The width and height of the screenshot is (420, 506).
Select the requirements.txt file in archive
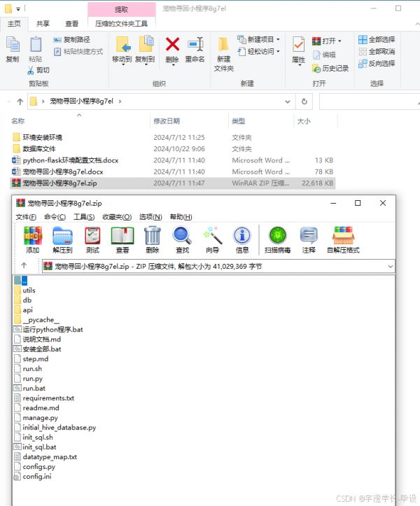click(48, 398)
